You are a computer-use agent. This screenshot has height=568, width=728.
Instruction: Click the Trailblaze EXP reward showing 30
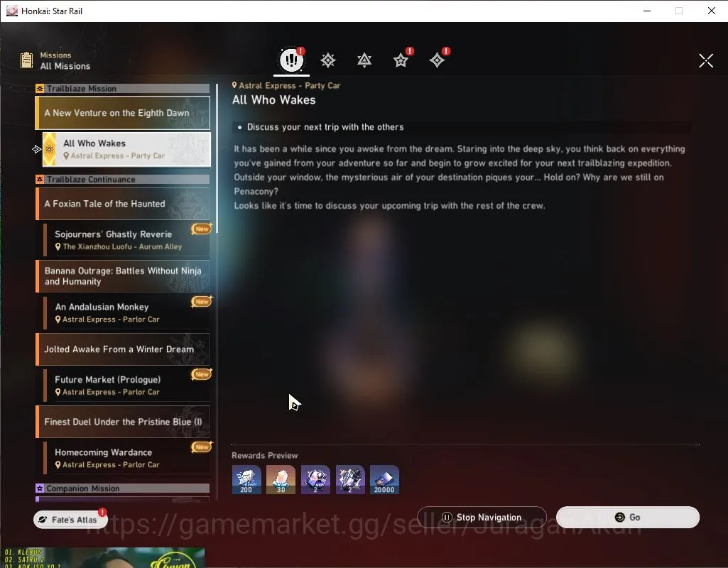click(281, 480)
